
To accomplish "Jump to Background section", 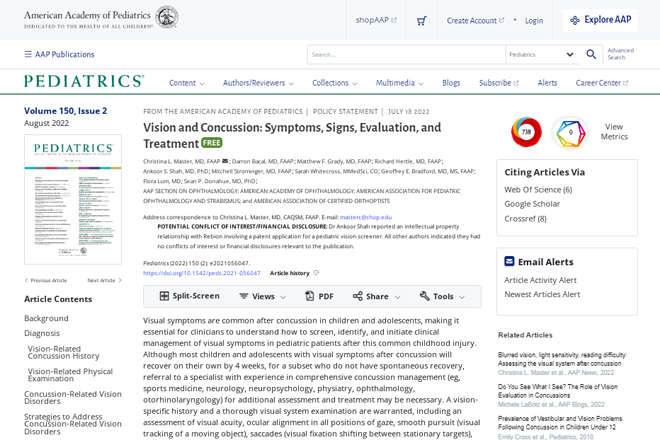I will [x=46, y=318].
